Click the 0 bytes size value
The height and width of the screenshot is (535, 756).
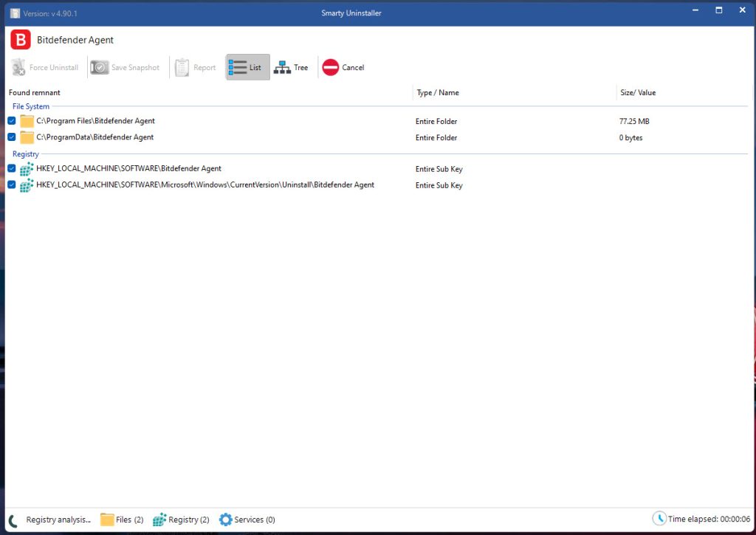(630, 138)
